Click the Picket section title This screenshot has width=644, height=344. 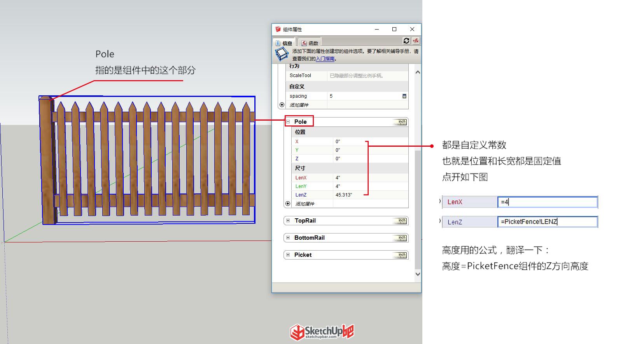click(303, 255)
